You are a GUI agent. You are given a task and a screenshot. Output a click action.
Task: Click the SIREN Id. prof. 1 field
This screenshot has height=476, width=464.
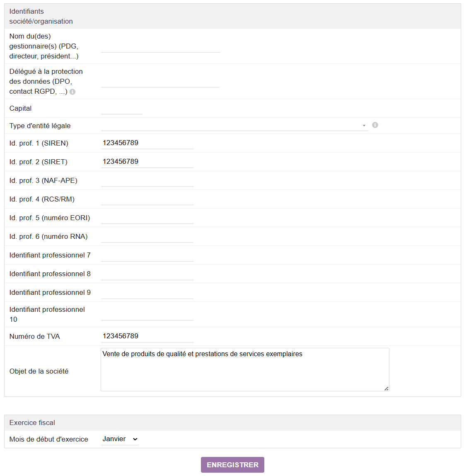pos(147,143)
